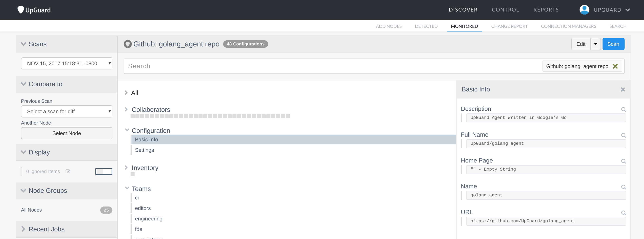Image resolution: width=644 pixels, height=239 pixels.
Task: Click the magnifier icon next to Name
Action: point(624,187)
